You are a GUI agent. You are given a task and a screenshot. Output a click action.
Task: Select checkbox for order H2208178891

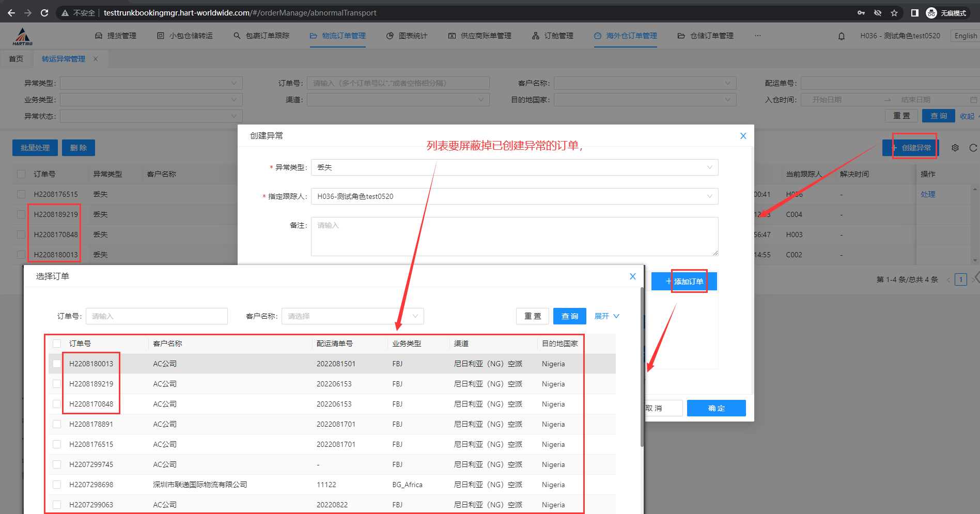point(57,424)
